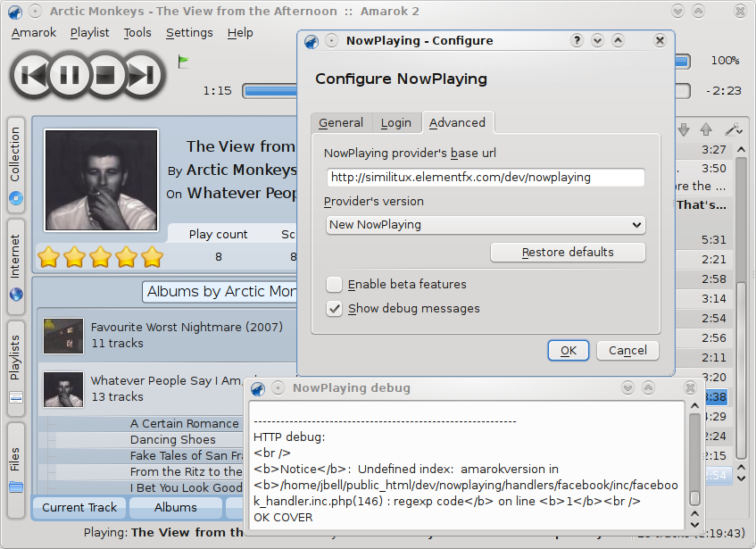
Task: Open Provider's version dropdown
Action: tap(486, 225)
